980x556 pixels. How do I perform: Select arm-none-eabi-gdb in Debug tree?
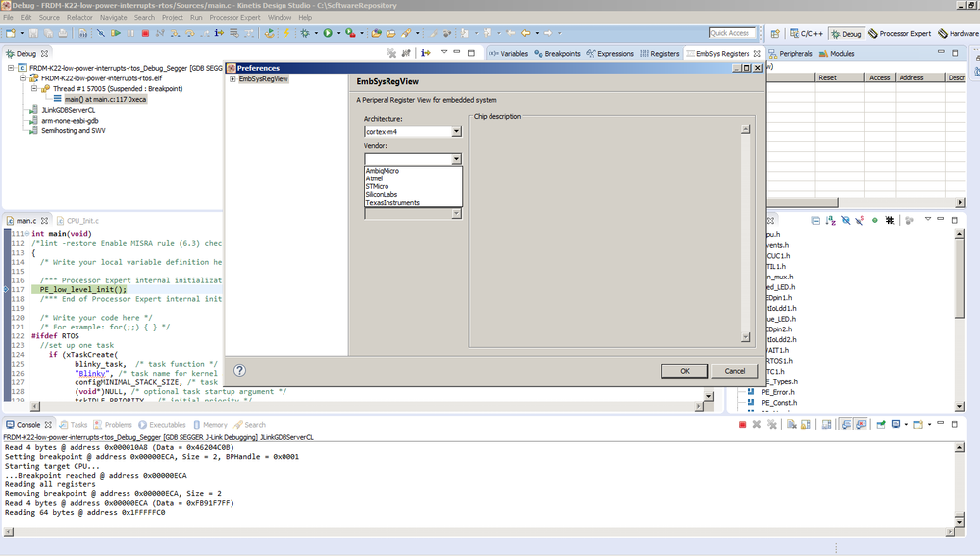70,121
